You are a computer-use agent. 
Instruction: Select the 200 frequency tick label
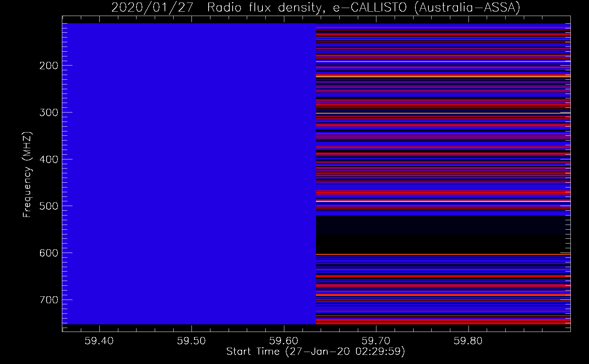[49, 66]
